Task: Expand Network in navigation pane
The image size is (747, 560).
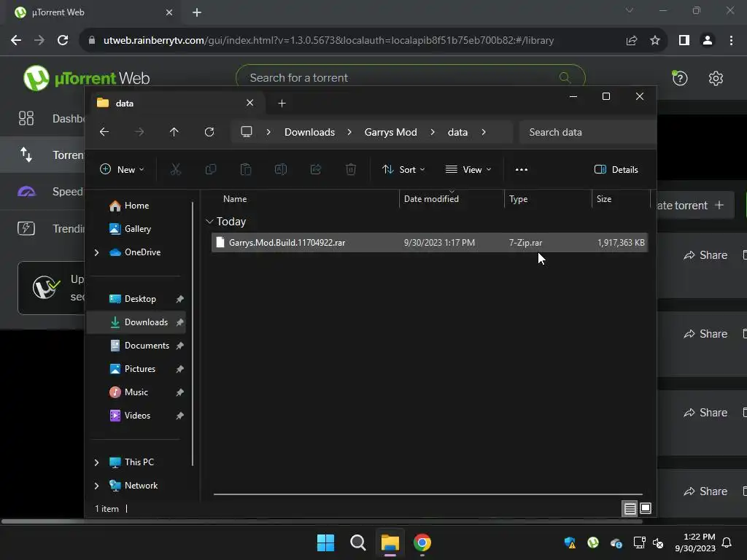Action: click(97, 486)
